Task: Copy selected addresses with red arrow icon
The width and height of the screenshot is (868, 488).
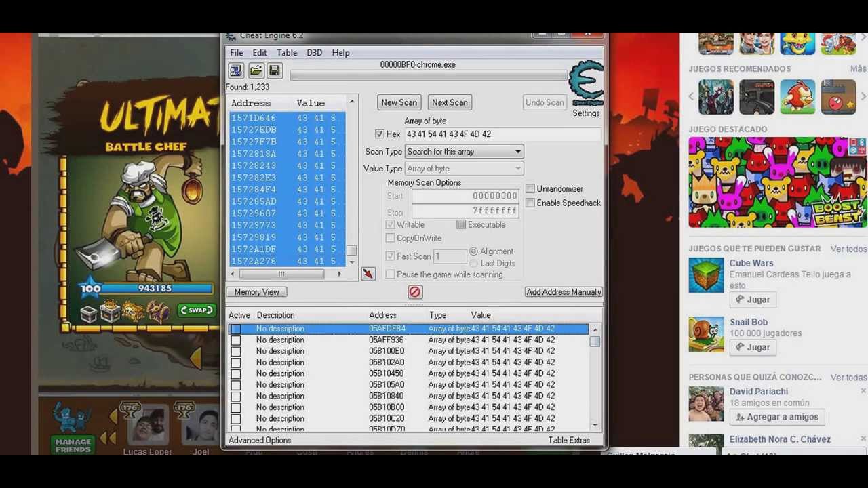Action: click(368, 274)
